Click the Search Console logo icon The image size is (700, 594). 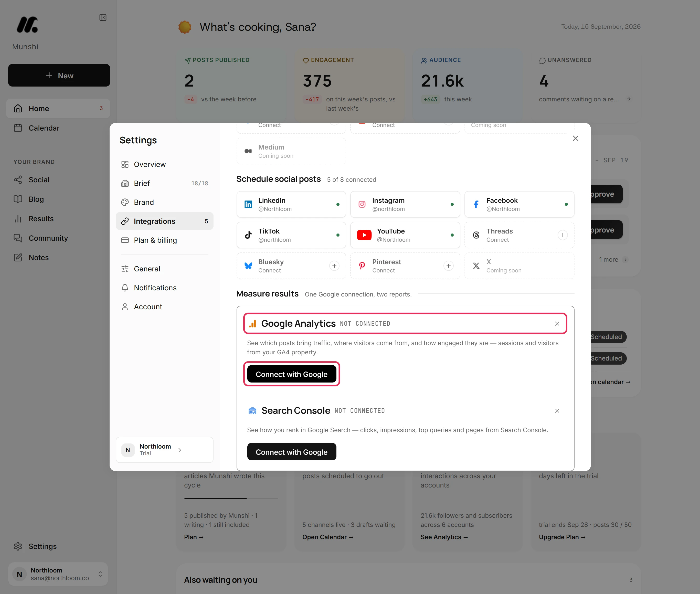click(252, 410)
